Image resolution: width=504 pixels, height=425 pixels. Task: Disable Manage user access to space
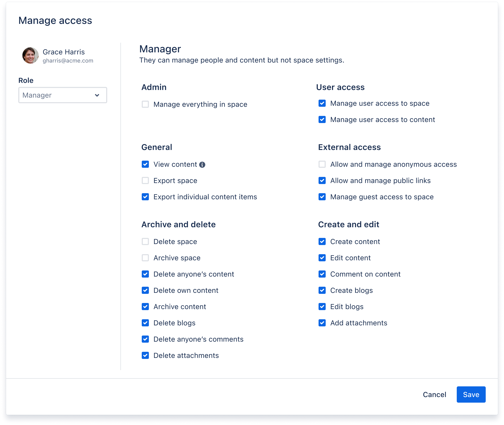pyautogui.click(x=322, y=103)
